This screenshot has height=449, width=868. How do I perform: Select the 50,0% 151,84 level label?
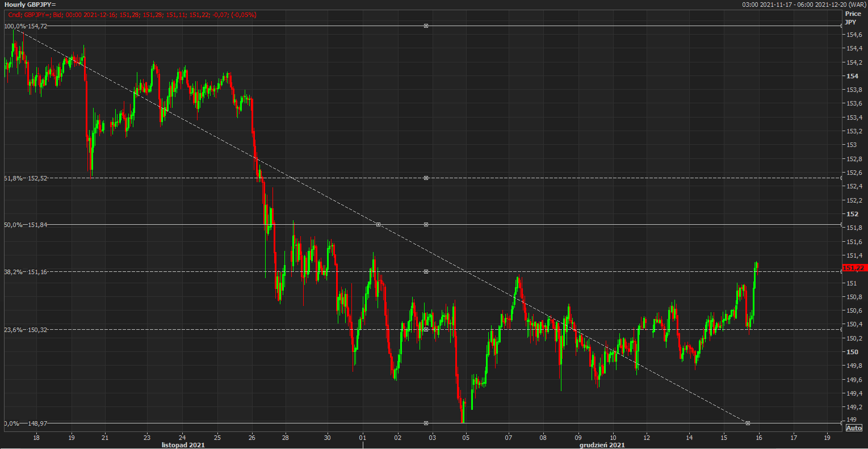click(x=26, y=225)
